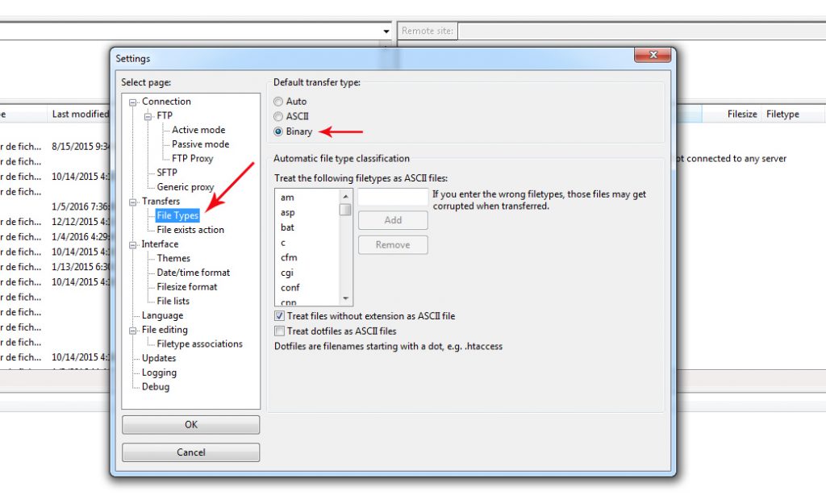Open the Updates settings page
Viewport: 826px width, 504px height.
click(159, 358)
